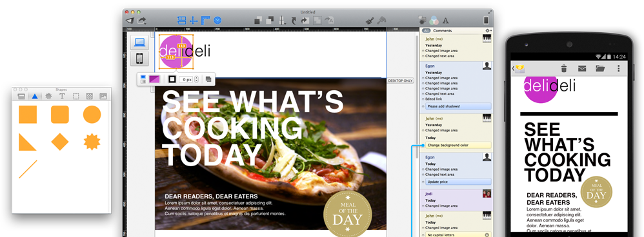Open the gear settings dropdown in Comments
Screen dimensions: 644x237
pyautogui.click(x=488, y=31)
